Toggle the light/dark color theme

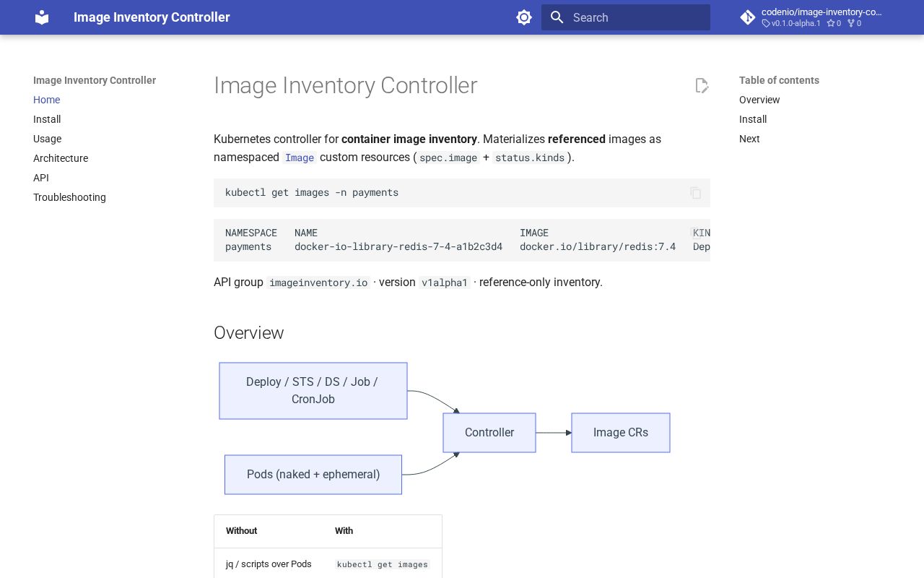click(524, 17)
